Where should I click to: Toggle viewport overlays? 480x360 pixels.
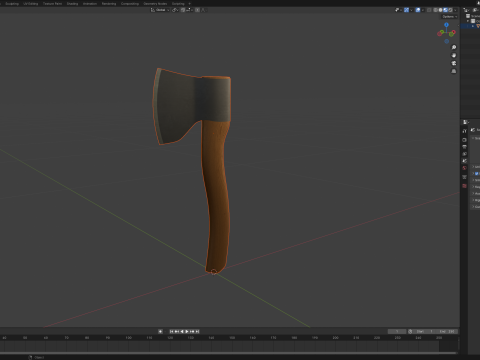(x=418, y=10)
